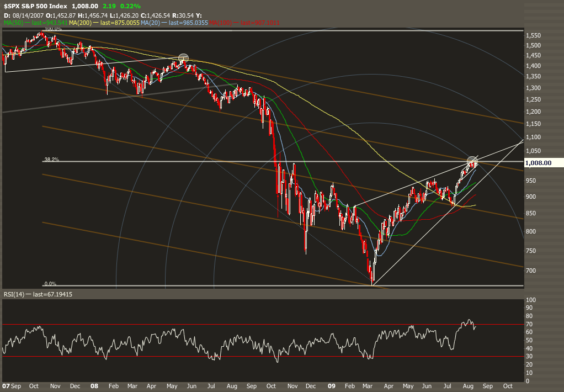Click the 1,450 price axis label
The width and height of the screenshot is (564, 392).
(533, 55)
